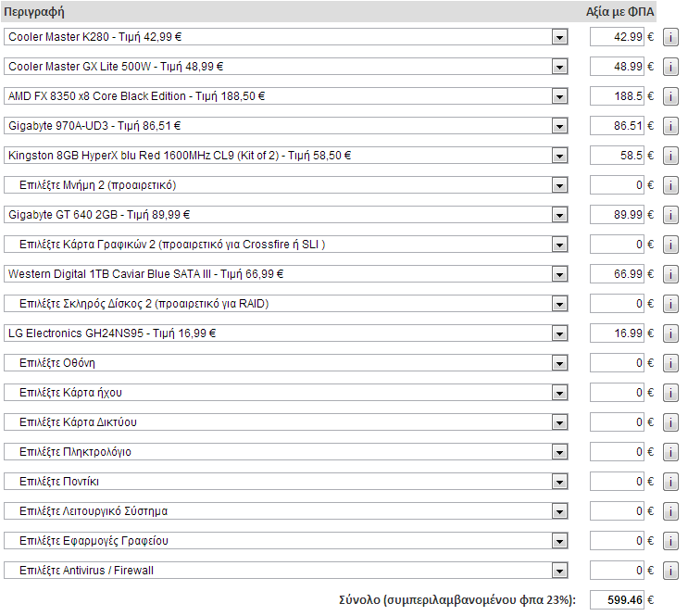Click the 42.99 price field
The image size is (688, 616).
click(617, 37)
